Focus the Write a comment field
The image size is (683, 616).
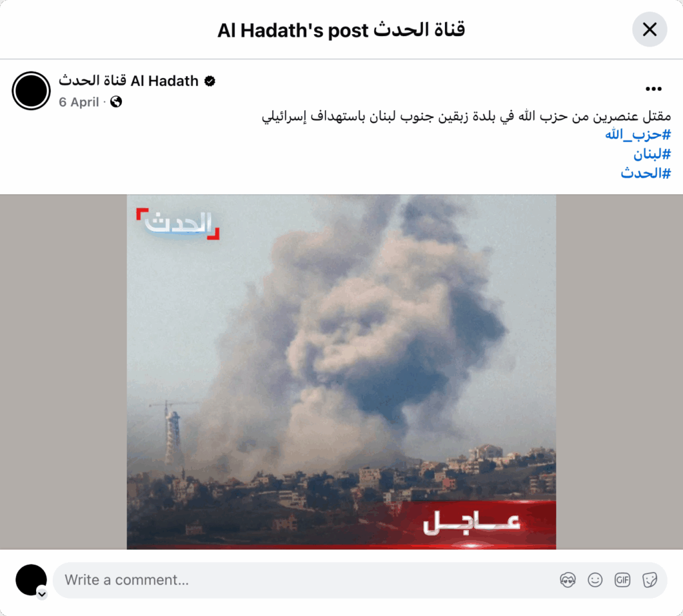click(305, 580)
